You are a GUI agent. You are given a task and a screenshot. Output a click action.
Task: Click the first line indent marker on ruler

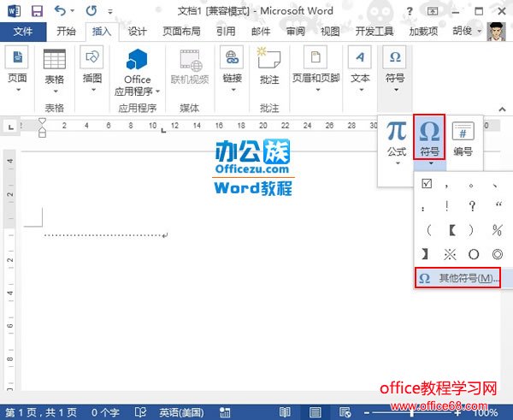click(42, 121)
